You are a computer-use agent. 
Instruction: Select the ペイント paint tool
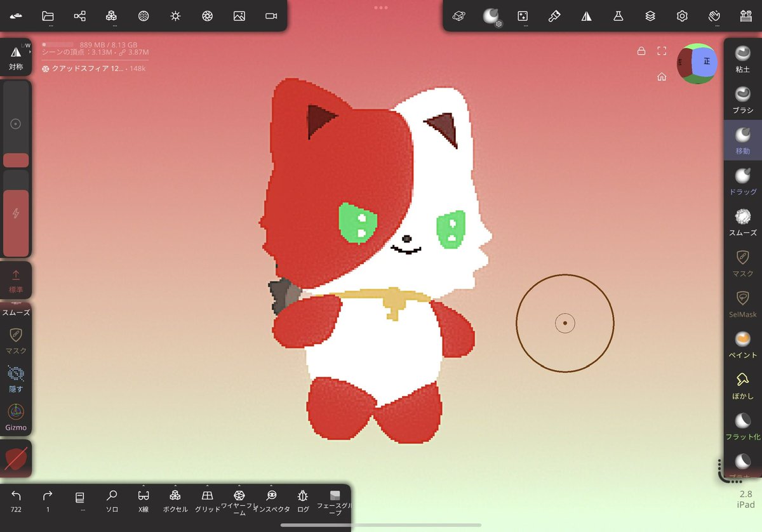click(742, 345)
